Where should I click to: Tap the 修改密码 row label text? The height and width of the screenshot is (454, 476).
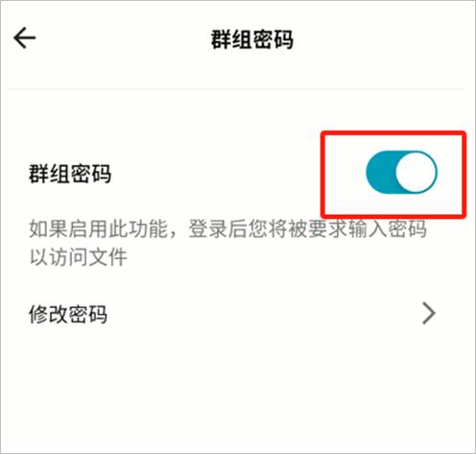(68, 315)
